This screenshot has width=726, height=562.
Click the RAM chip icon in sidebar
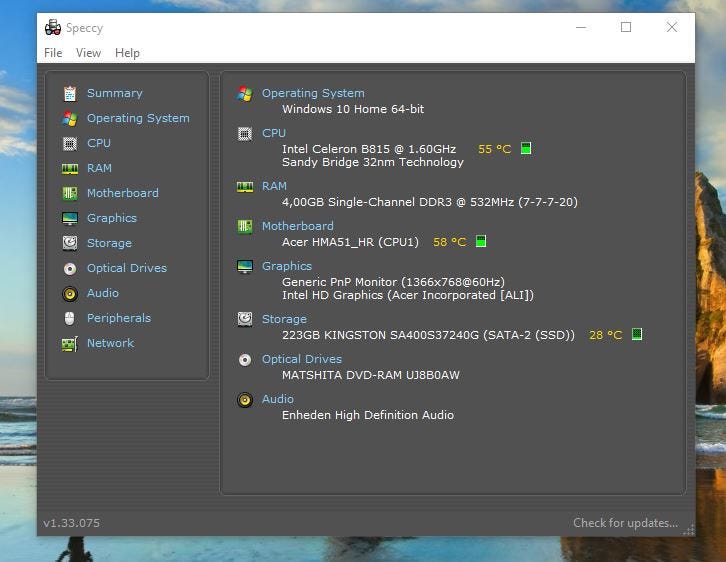point(69,168)
